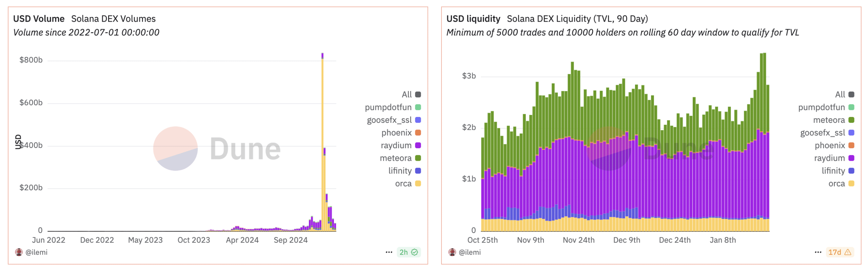Click the All legend swatch in liquidity chart
The height and width of the screenshot is (273, 868).
coord(851,94)
